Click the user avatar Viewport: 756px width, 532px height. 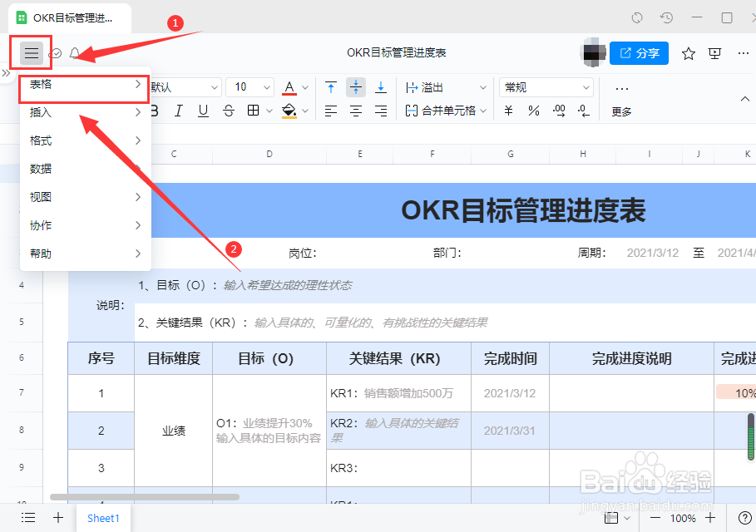tap(592, 52)
